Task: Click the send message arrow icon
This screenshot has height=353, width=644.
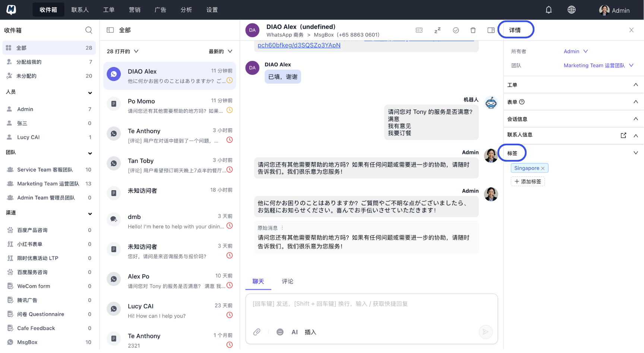Action: 486,332
